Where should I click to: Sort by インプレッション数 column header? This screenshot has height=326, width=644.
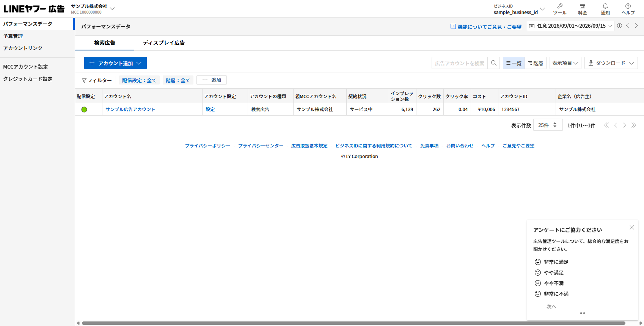coord(402,96)
